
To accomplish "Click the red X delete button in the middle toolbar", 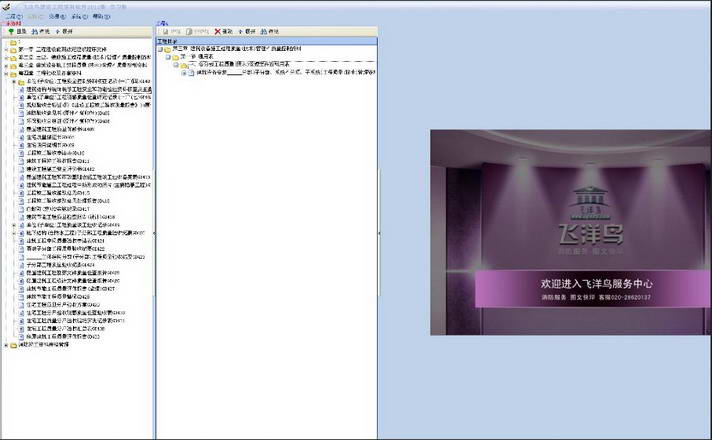I will click(x=218, y=31).
